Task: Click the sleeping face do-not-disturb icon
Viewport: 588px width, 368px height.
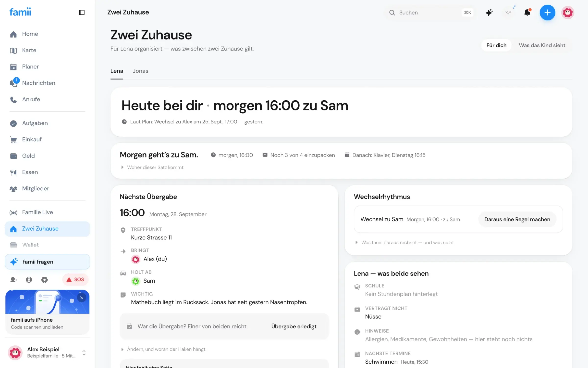Action: pyautogui.click(x=508, y=13)
